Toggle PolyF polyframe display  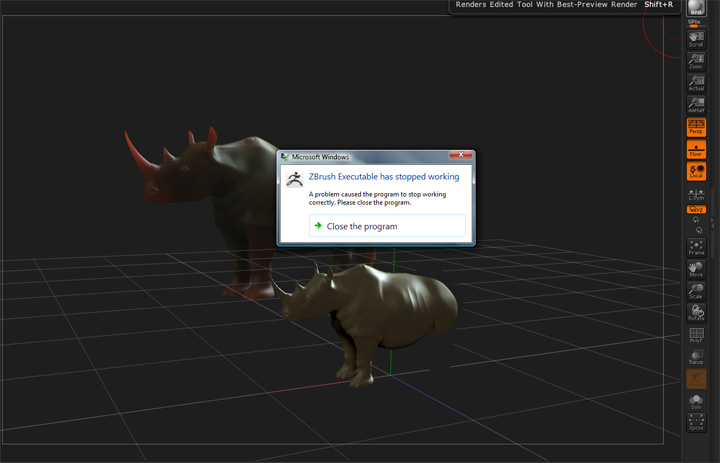(696, 335)
